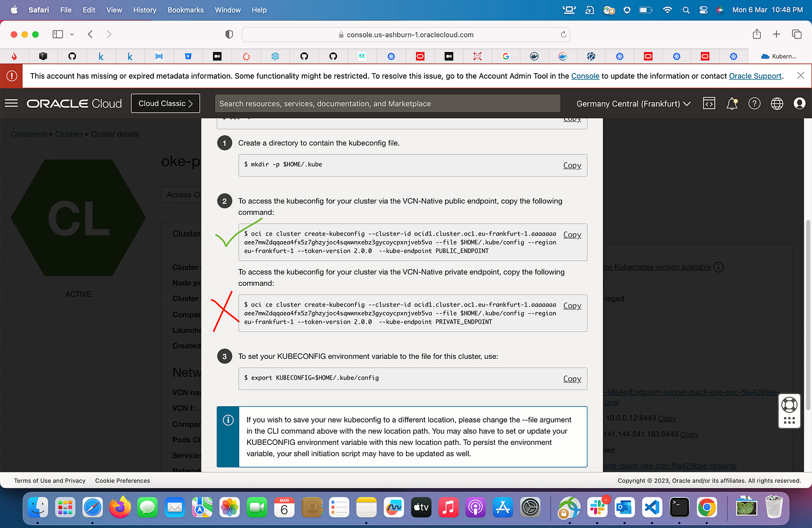Copy the mkdir -p $HOME/.kube command
Viewport: 812px width, 528px height.
[x=572, y=165]
